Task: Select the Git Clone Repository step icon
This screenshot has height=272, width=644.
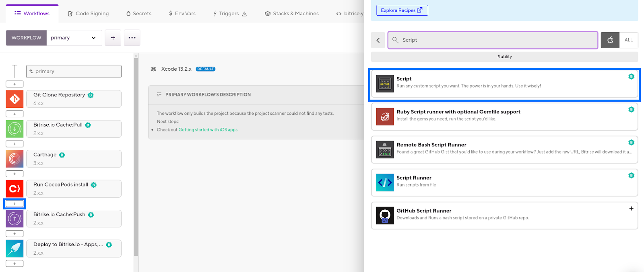Action: tap(14, 99)
